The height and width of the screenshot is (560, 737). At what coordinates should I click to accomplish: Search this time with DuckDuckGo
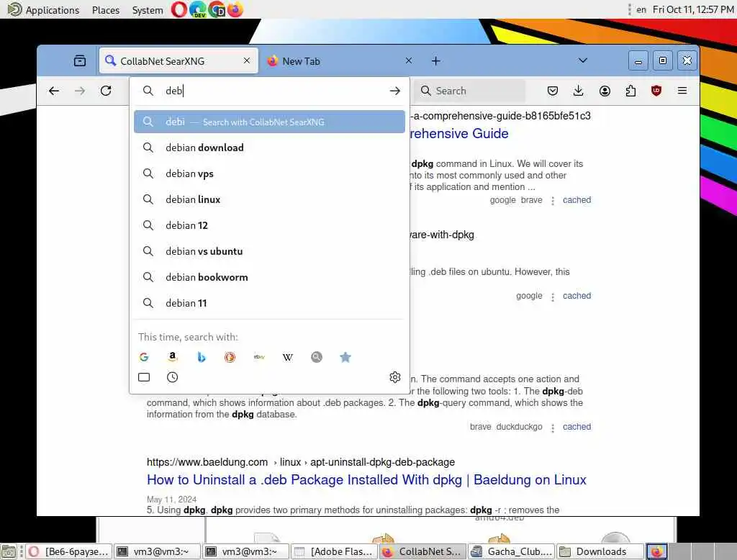point(230,357)
